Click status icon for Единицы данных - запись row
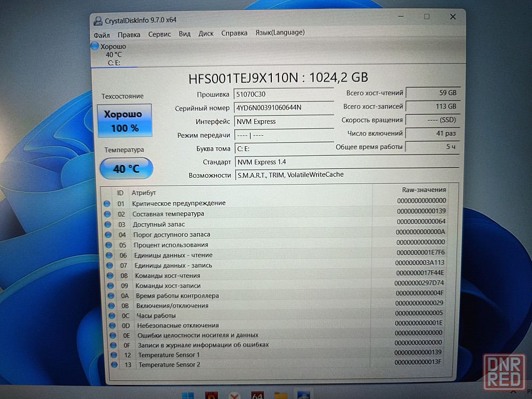Screen dimensions: 532x399 [109, 265]
